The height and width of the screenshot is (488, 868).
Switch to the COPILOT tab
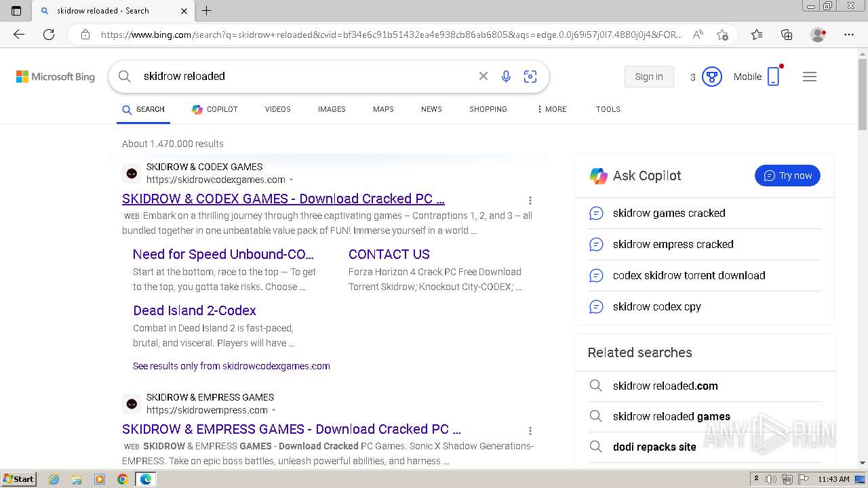coord(214,109)
